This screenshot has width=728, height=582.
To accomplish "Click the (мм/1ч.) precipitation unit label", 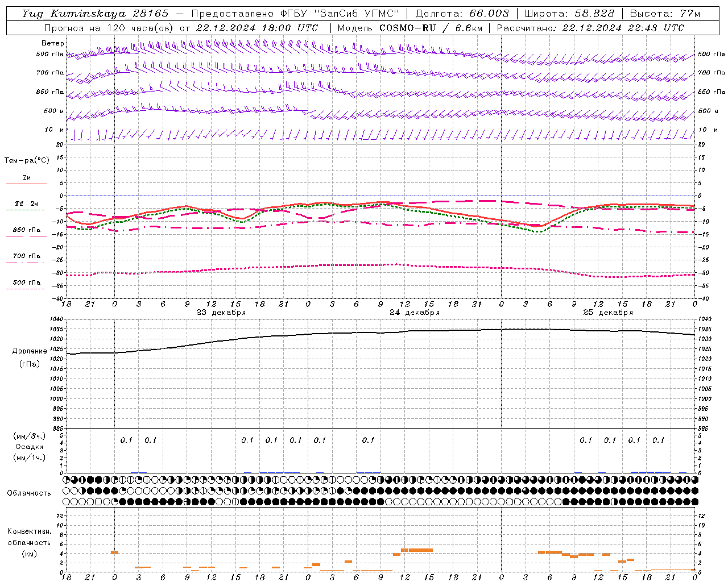I will pos(29,458).
